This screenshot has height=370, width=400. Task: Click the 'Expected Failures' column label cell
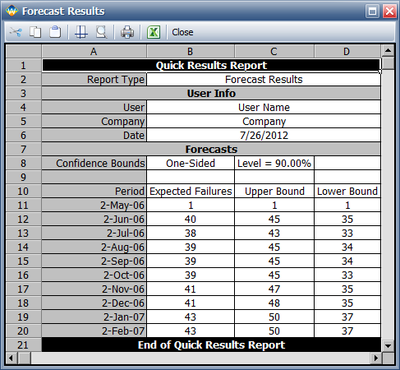190,191
